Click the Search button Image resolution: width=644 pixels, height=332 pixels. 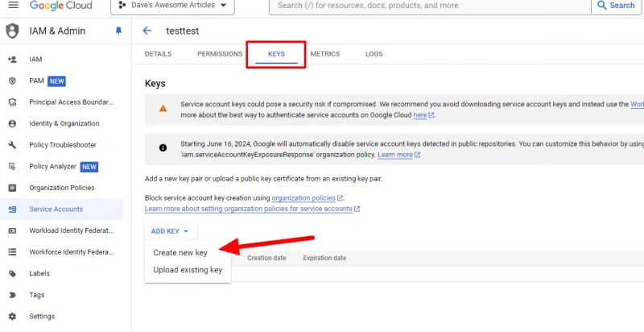pyautogui.click(x=616, y=6)
